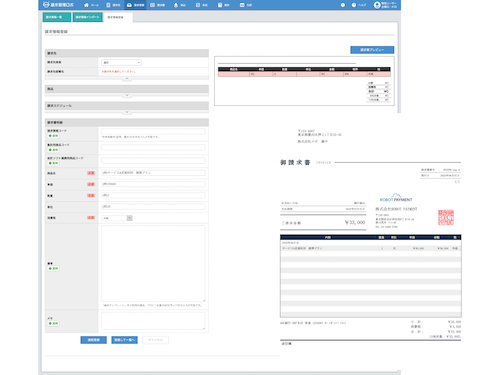Open Help via the question mark icon
This screenshot has height=375, width=500.
358,5
